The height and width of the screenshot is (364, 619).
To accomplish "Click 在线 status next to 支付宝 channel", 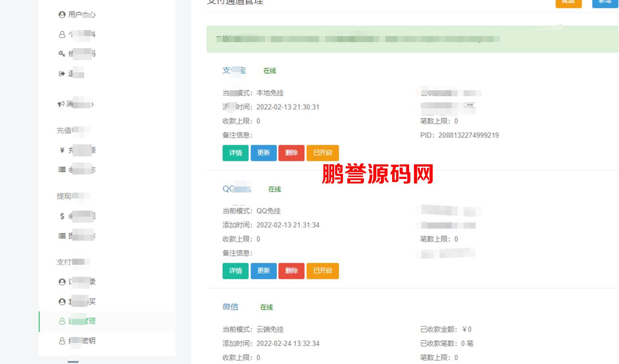I will (x=270, y=71).
